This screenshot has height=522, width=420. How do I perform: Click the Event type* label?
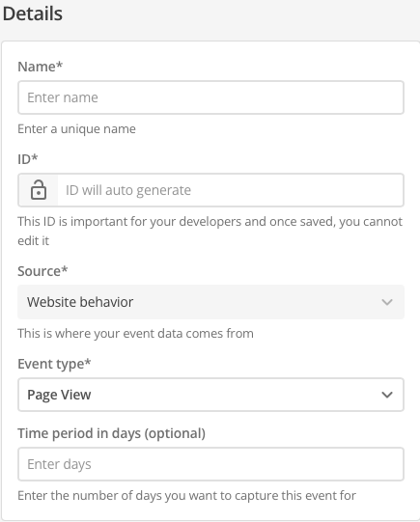pyautogui.click(x=54, y=364)
